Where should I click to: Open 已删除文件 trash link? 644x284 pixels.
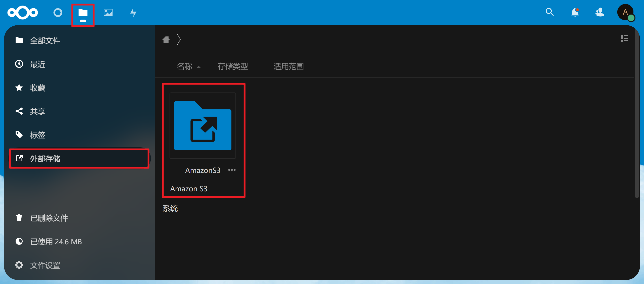coord(49,218)
